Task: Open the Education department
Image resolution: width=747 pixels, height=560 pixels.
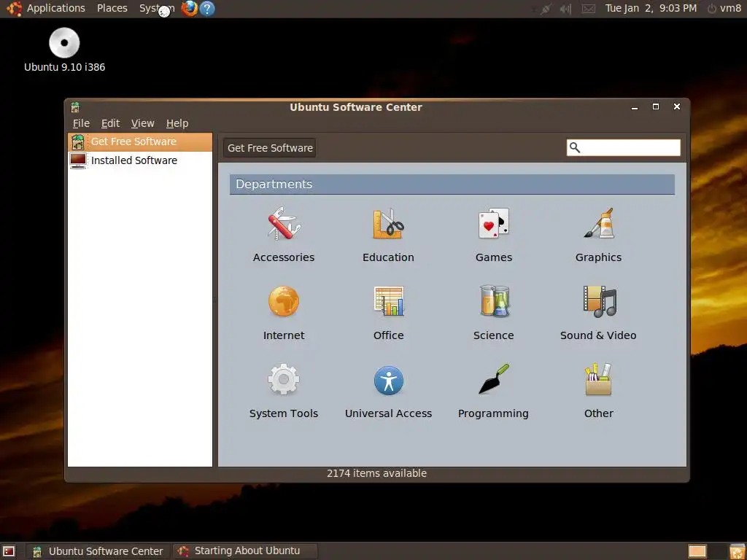Action: point(388,236)
